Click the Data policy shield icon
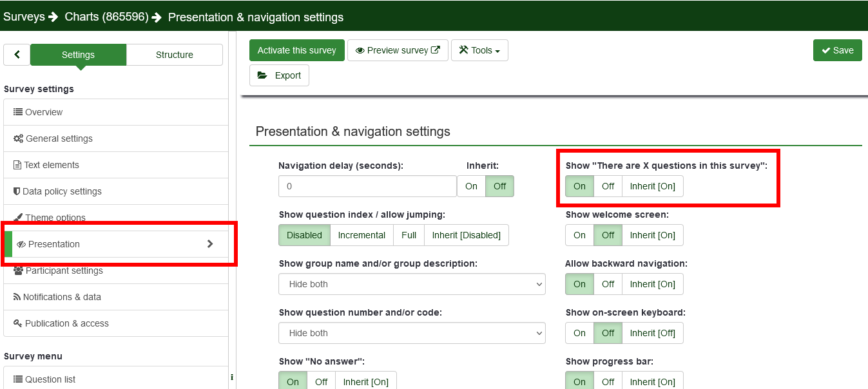 (x=17, y=191)
